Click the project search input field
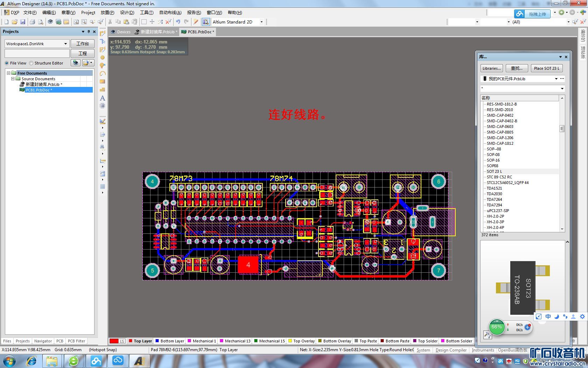Screen dimensions: 588x368 [x=37, y=53]
